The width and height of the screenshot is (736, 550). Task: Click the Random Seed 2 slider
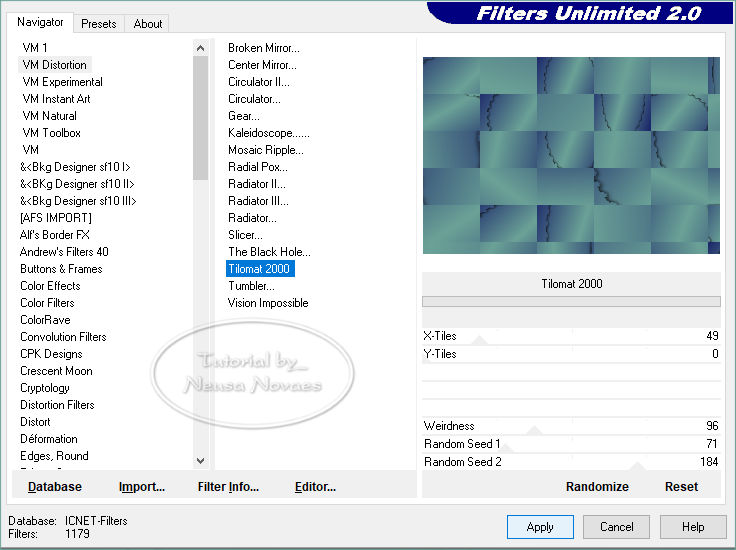(x=571, y=462)
